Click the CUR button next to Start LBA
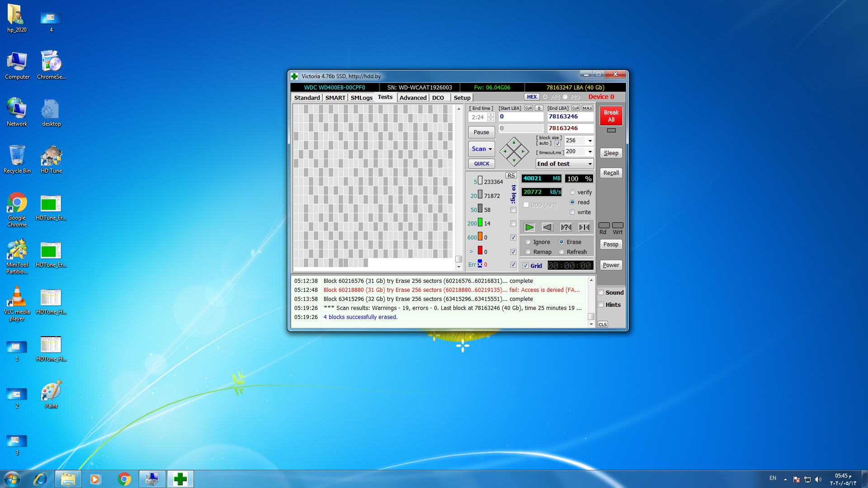 [x=528, y=108]
